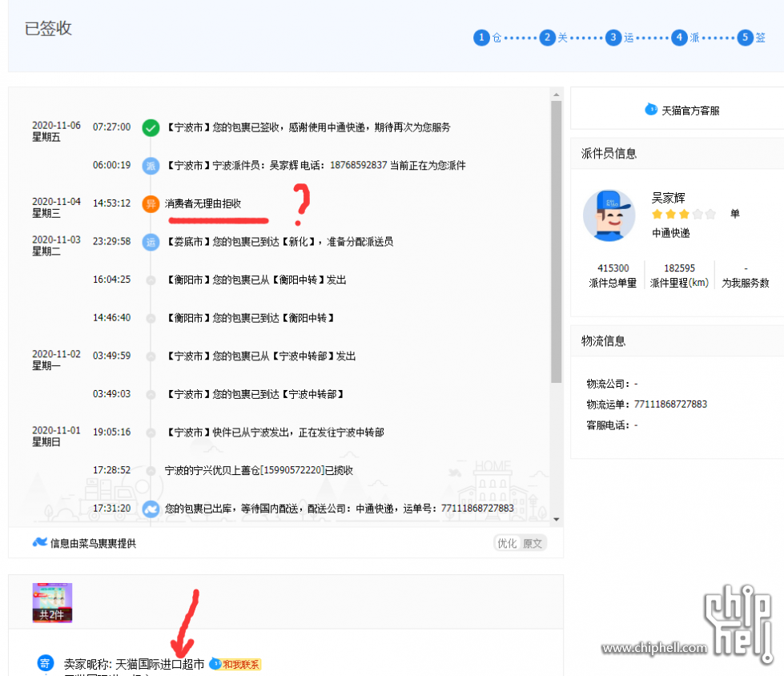Click timeline dot at 03:49:03
Screen dimensions: 784x676
coord(151,395)
